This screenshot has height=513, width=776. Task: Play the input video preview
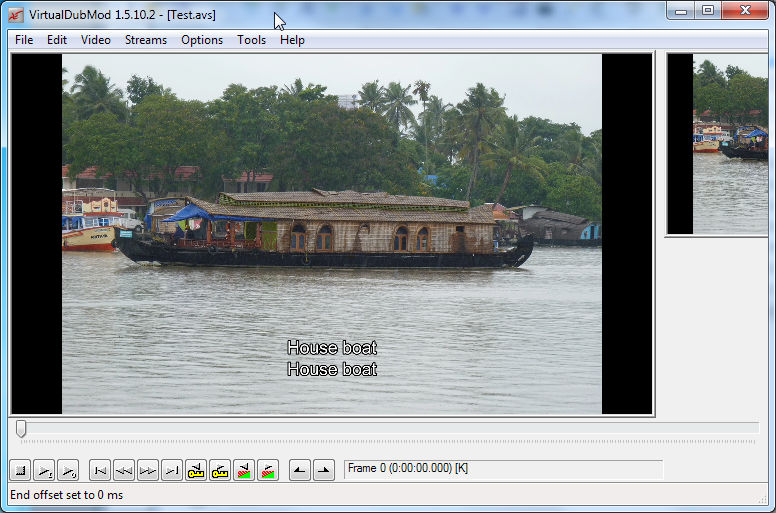pos(44,470)
